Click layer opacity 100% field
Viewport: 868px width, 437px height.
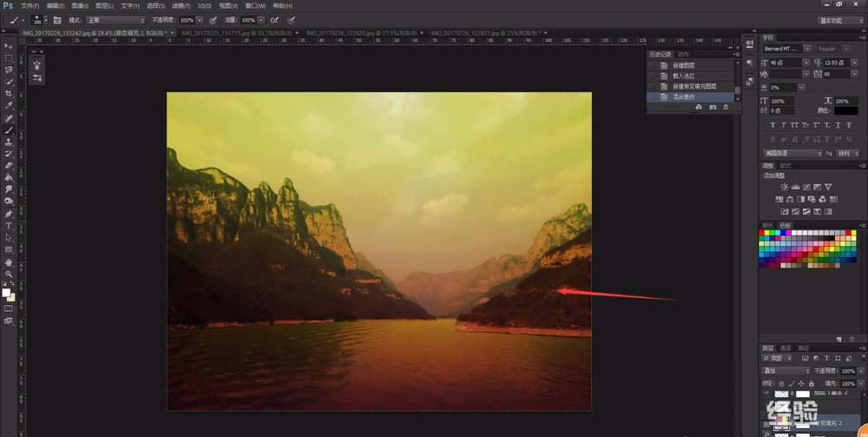click(848, 370)
